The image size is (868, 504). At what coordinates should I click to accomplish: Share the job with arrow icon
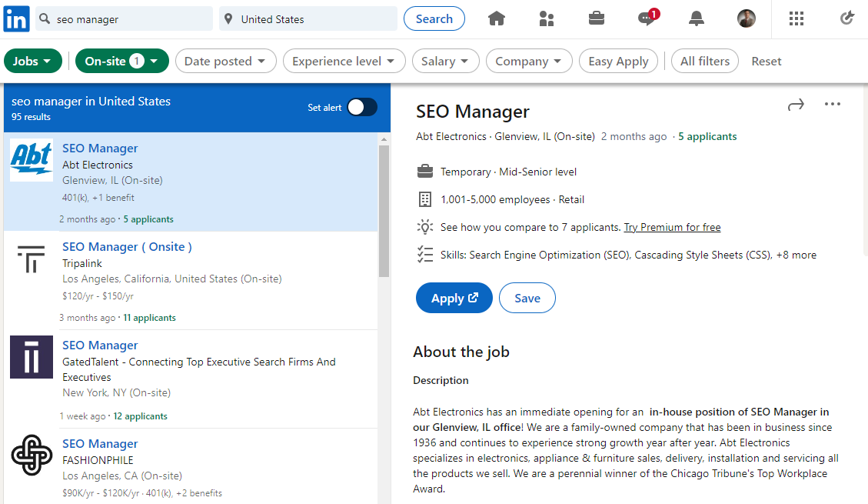[x=796, y=105]
